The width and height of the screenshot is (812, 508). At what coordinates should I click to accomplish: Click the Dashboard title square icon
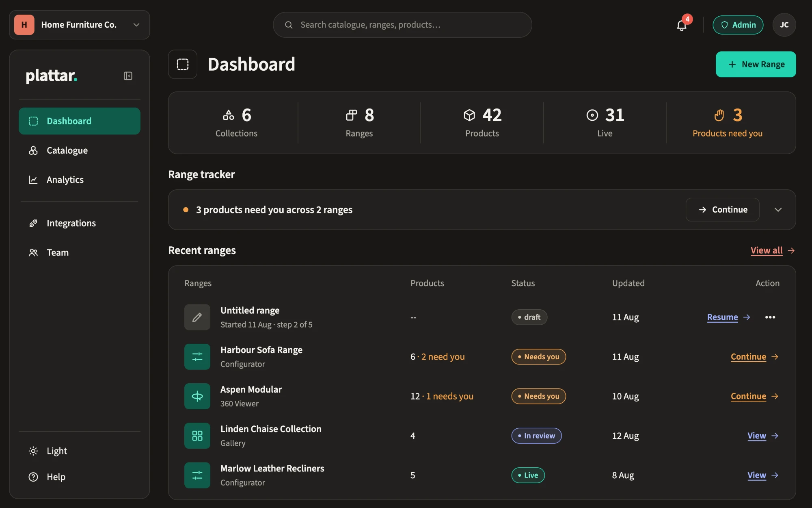(183, 64)
